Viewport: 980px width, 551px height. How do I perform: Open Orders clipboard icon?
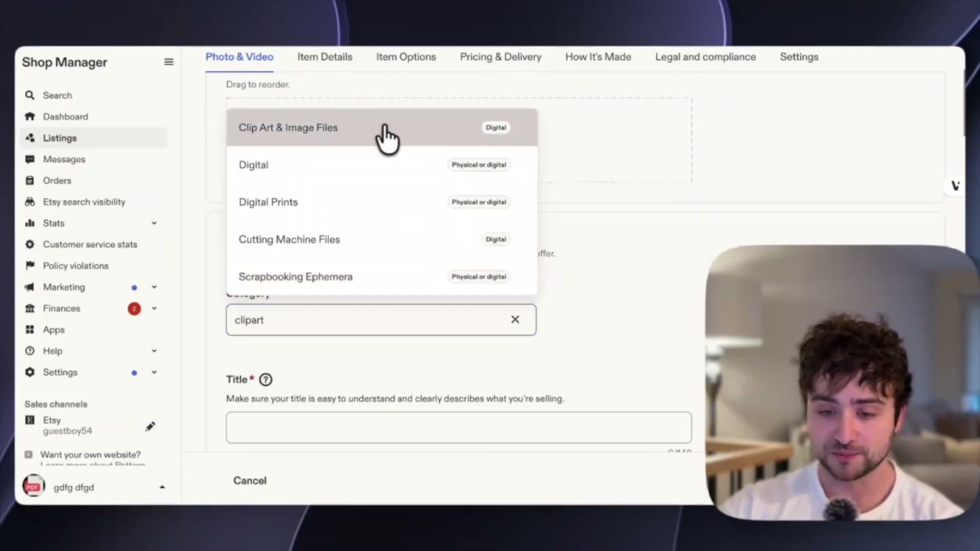click(30, 180)
